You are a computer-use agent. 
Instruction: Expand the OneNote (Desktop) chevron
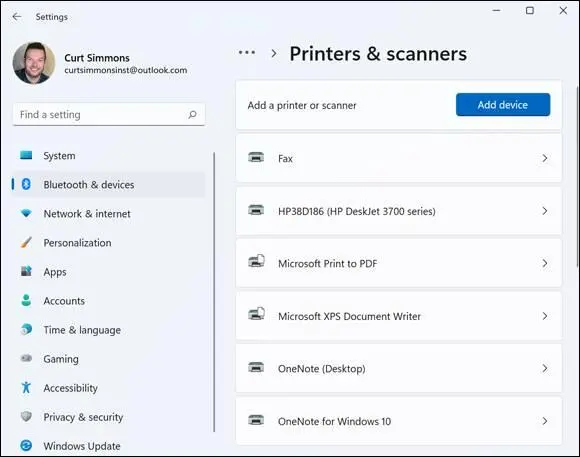(544, 369)
